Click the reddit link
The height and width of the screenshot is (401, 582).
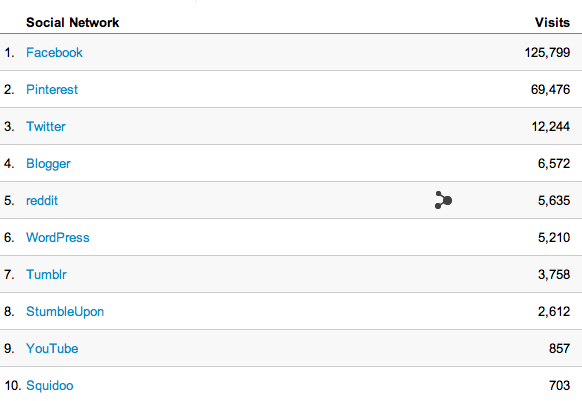coord(42,200)
